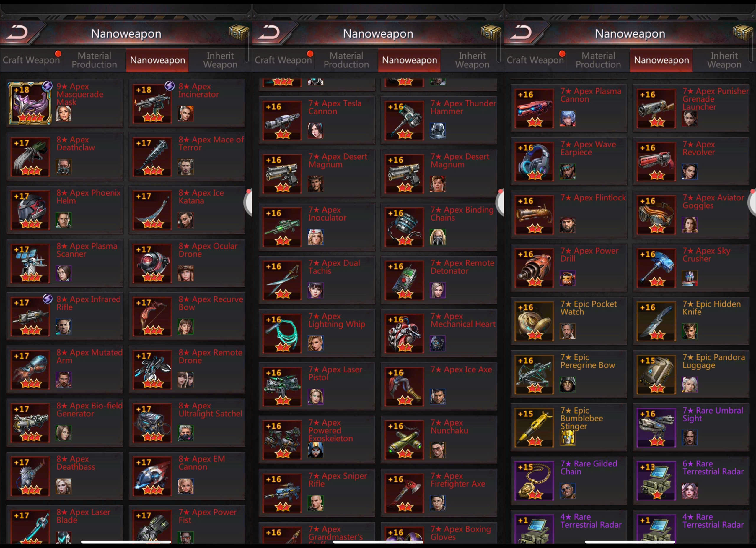Open Material Production tab in middle panel
Screen dimensions: 756x548
click(x=346, y=60)
